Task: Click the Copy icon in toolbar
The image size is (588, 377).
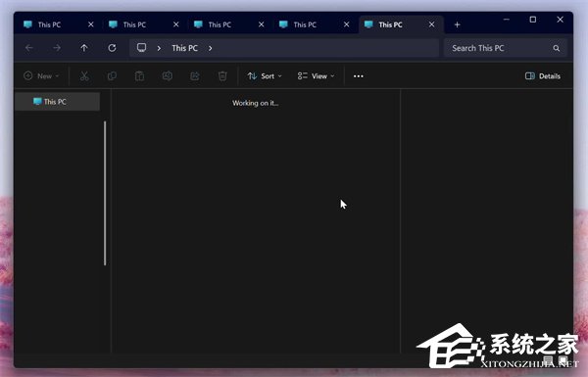Action: [x=112, y=76]
